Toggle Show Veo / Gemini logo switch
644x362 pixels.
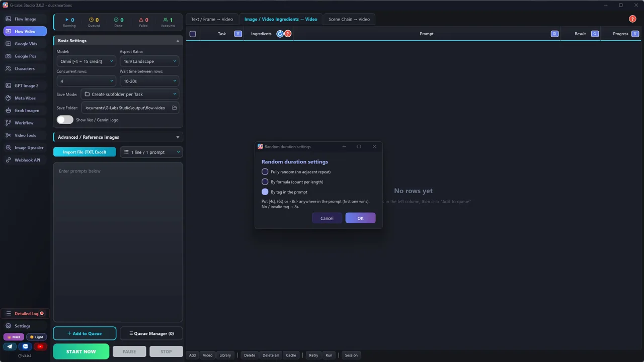pyautogui.click(x=65, y=120)
